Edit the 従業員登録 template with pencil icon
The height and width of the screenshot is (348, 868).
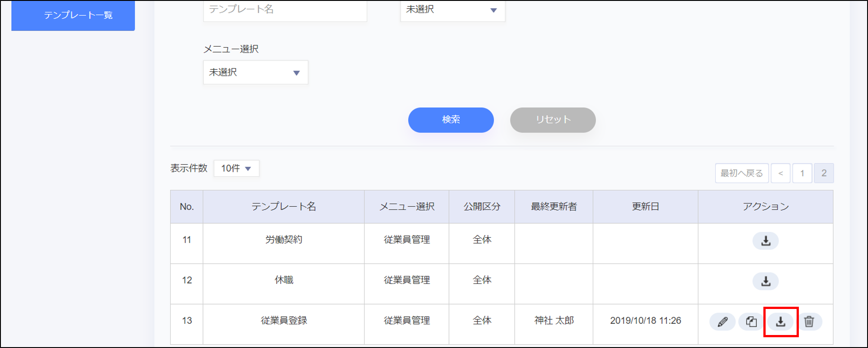tap(722, 322)
